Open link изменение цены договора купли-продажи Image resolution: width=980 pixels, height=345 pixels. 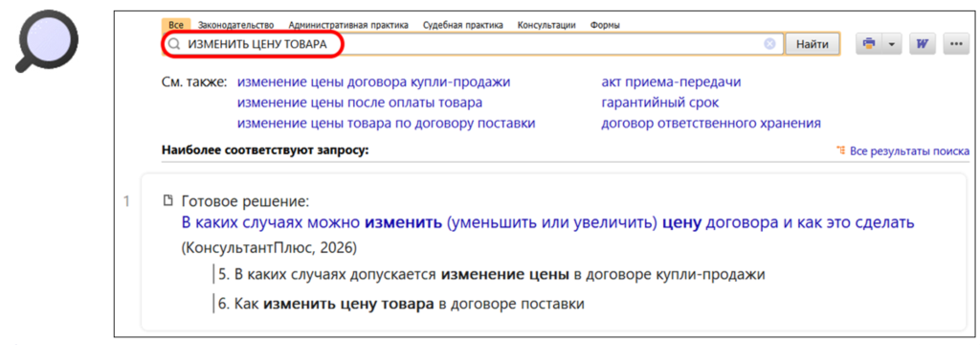pyautogui.click(x=374, y=82)
